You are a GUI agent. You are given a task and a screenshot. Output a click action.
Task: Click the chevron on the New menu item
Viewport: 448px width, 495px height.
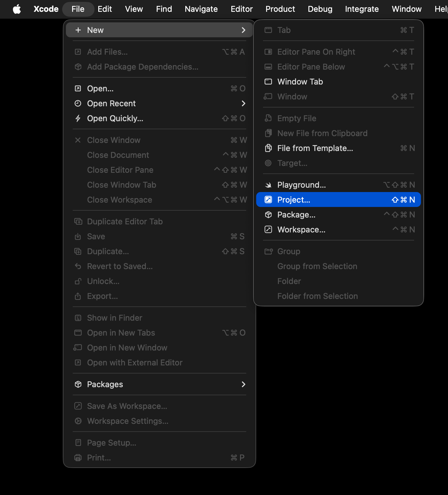(243, 30)
